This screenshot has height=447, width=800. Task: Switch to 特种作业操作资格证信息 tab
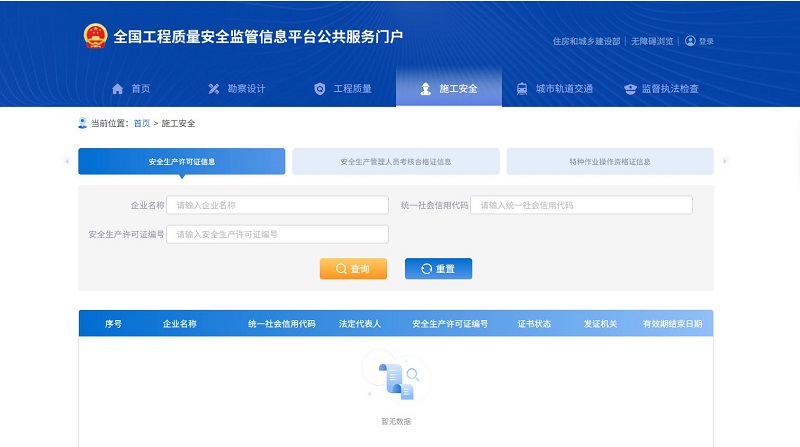609,161
